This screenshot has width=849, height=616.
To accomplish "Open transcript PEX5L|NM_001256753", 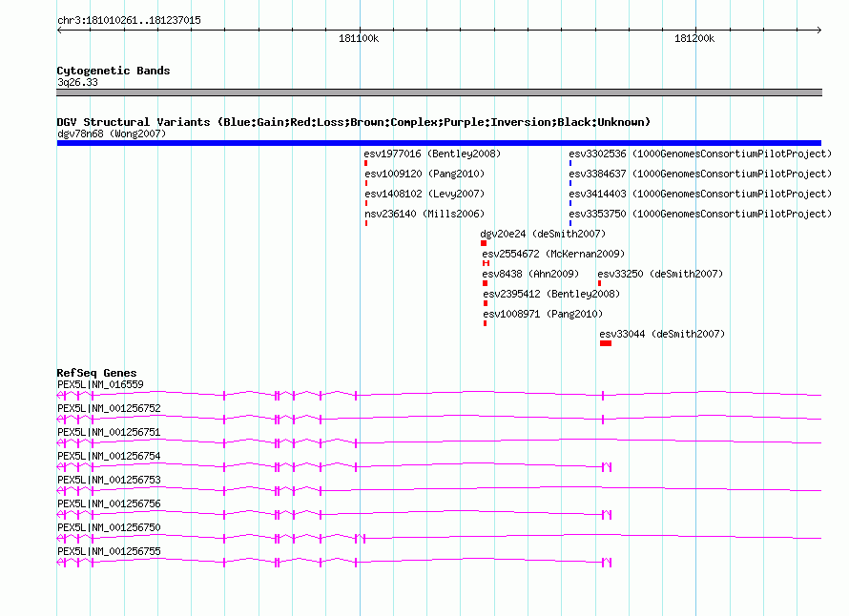I will click(x=109, y=481).
